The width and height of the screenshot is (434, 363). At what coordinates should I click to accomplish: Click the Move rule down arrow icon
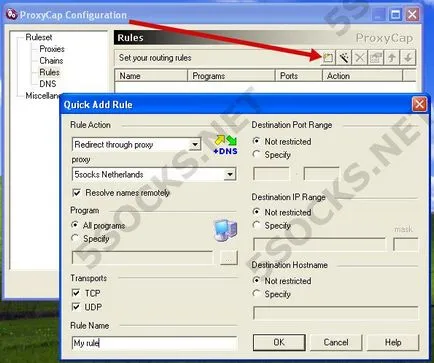coord(408,58)
